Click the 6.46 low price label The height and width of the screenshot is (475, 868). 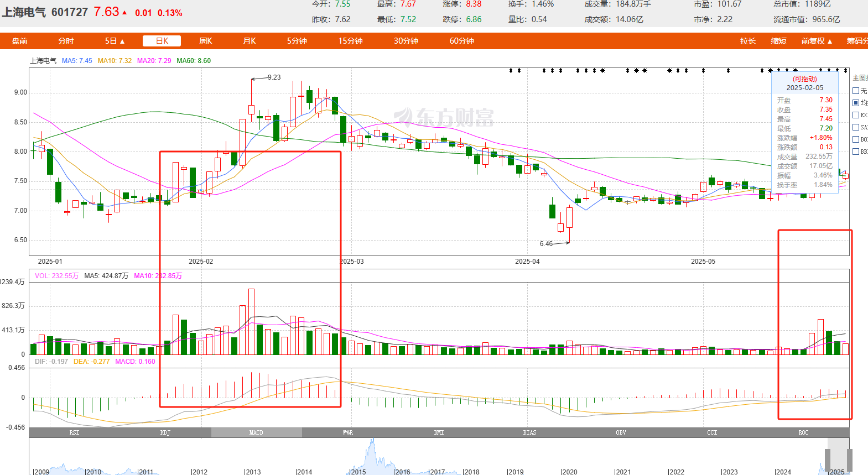[546, 244]
